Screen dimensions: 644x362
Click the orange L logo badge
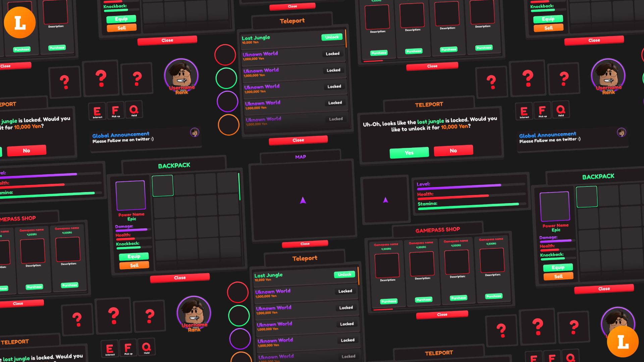tap(20, 22)
